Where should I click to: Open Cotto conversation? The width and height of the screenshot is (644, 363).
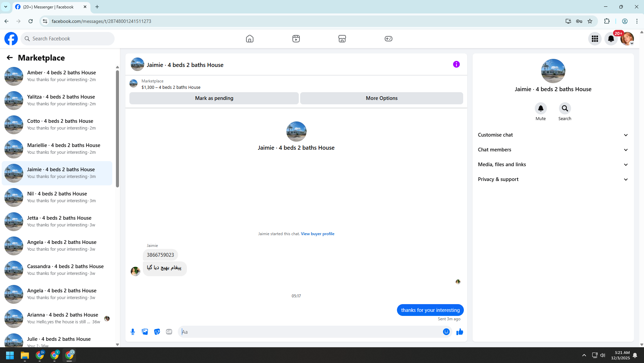pyautogui.click(x=57, y=125)
